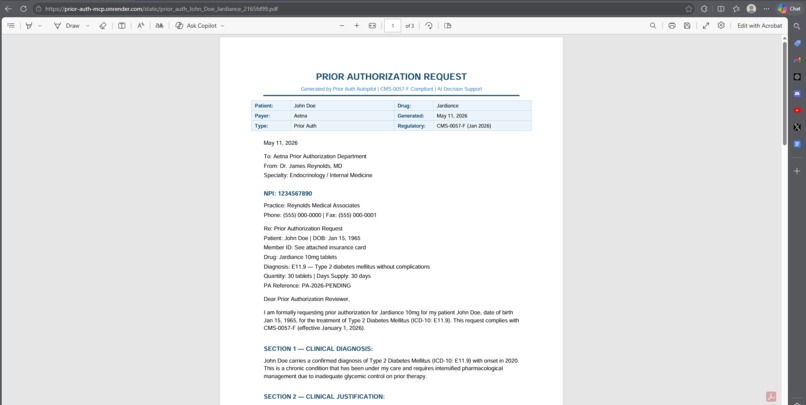Click 'Dear Prior Authorization Reviewer,' line
Screen dimensions: 806x405
307,299
